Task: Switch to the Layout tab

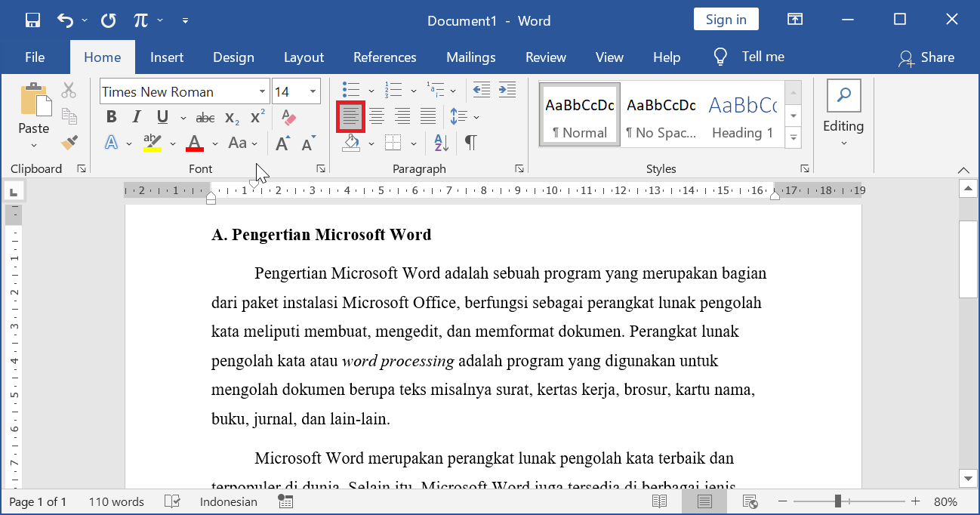Action: click(x=304, y=57)
